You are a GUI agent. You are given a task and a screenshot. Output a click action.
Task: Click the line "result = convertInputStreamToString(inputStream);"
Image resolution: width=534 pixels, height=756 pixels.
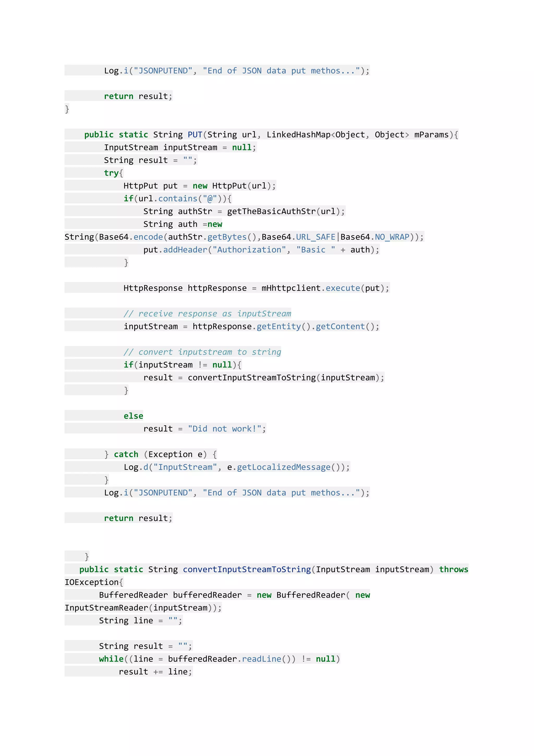point(264,378)
